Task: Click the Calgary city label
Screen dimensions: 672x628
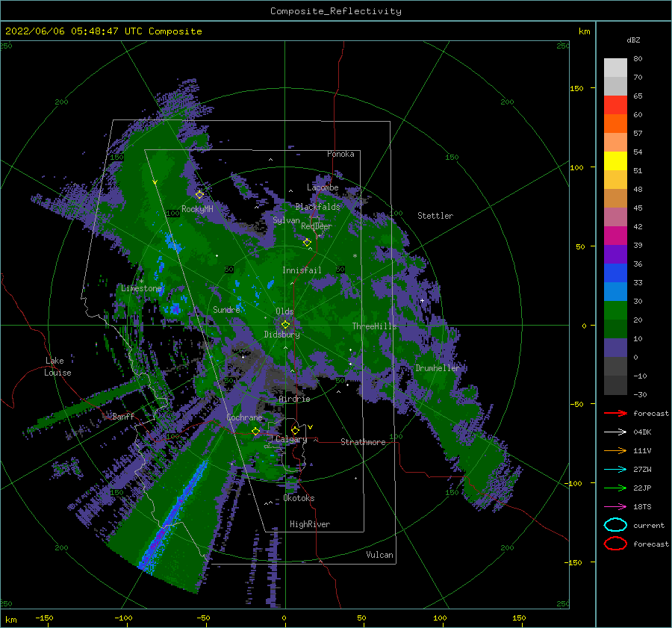Action: 291,439
